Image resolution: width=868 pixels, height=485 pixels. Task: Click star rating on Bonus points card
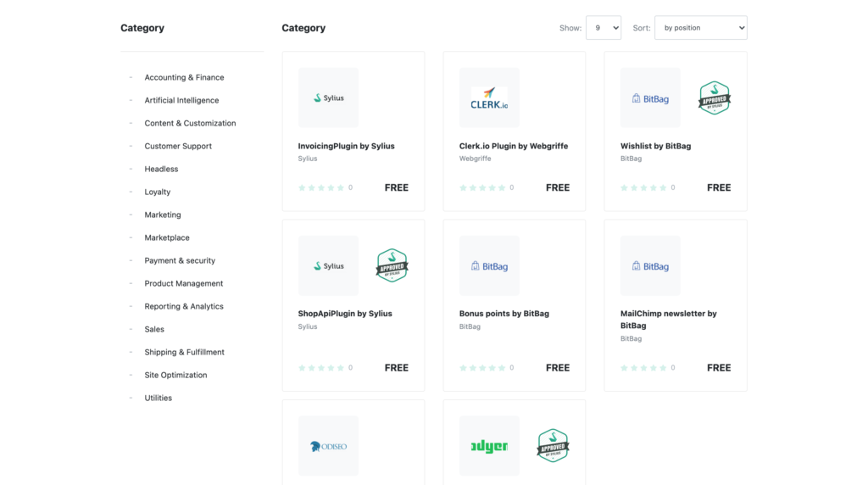pos(482,368)
